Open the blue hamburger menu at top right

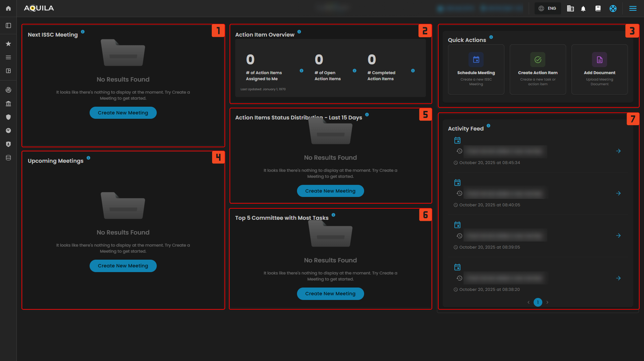633,9
